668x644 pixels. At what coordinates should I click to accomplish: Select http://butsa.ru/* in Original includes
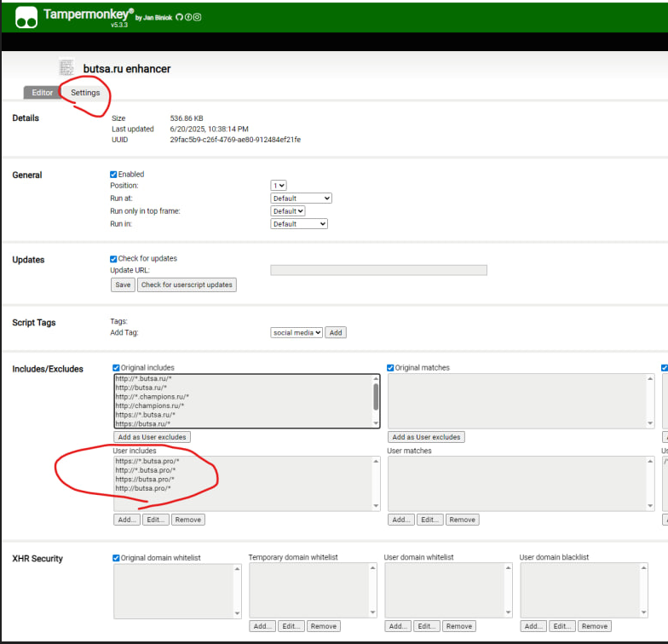[141, 388]
